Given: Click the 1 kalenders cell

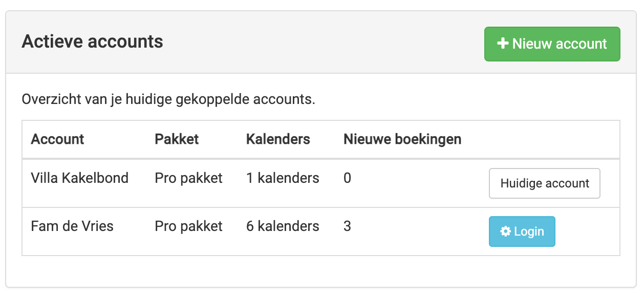Looking at the screenshot, I should pyautogui.click(x=283, y=178).
